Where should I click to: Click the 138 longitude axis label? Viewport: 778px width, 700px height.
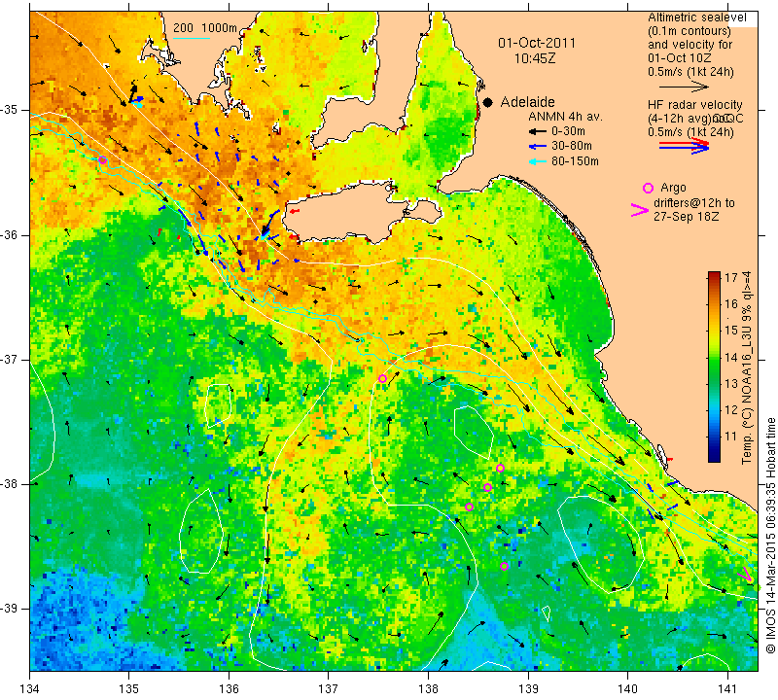(428, 688)
